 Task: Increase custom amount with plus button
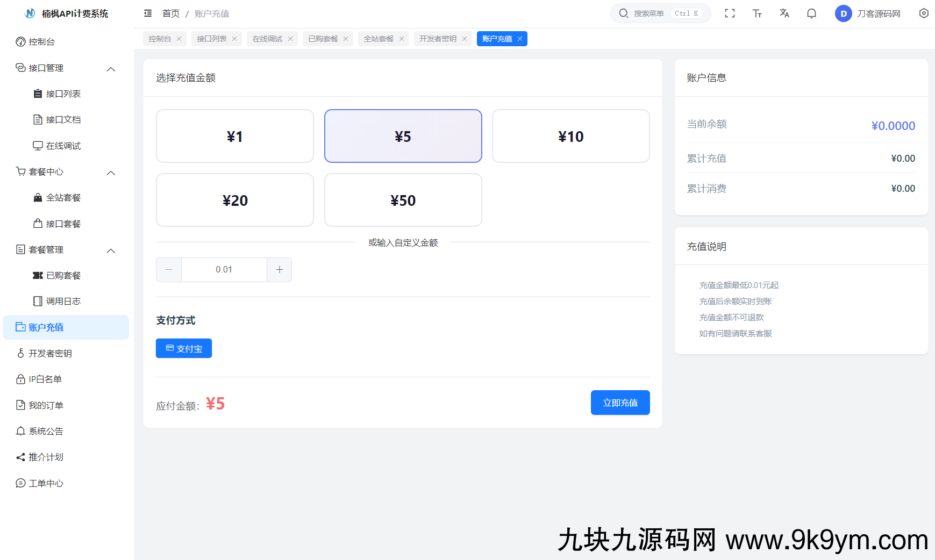[279, 270]
